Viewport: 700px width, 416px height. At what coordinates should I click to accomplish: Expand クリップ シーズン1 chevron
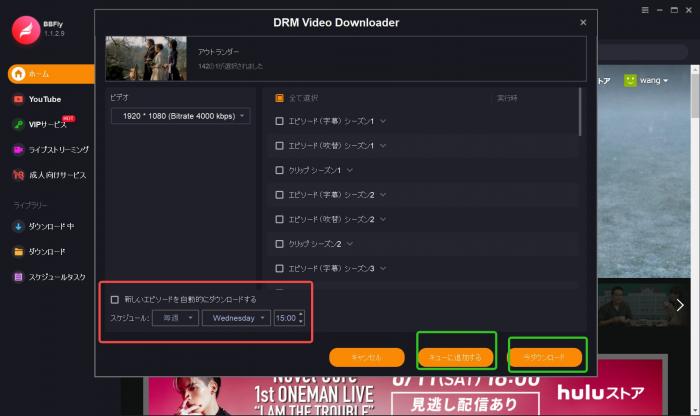coord(350,170)
